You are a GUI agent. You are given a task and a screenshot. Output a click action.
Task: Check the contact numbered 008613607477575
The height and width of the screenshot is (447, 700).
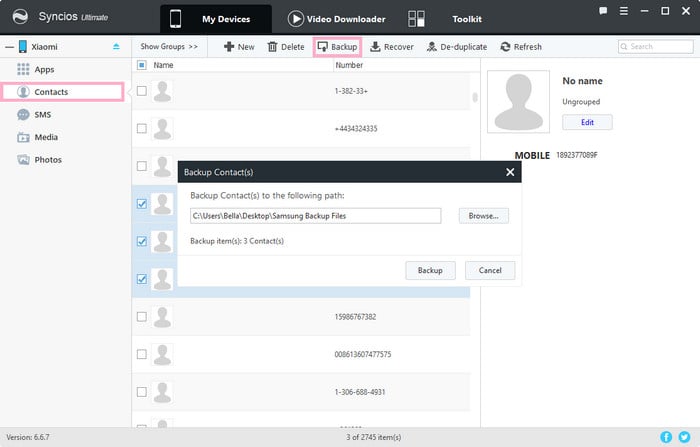[x=142, y=354]
